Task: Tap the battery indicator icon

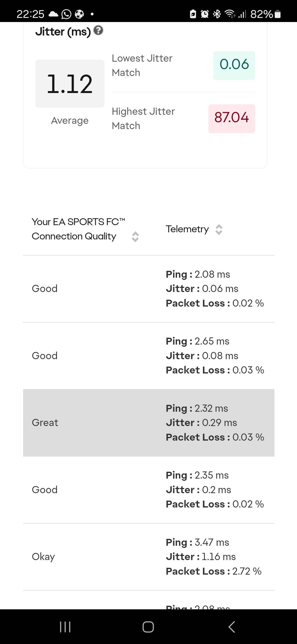Action: pos(278,14)
